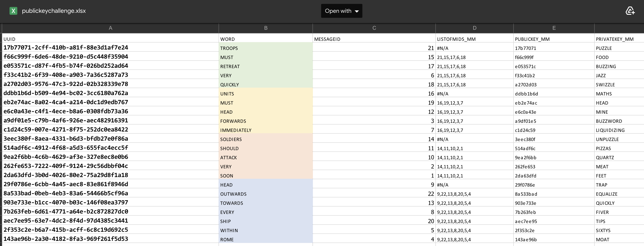Click the message ID 22 cell
644x246 pixels.
(374, 194)
